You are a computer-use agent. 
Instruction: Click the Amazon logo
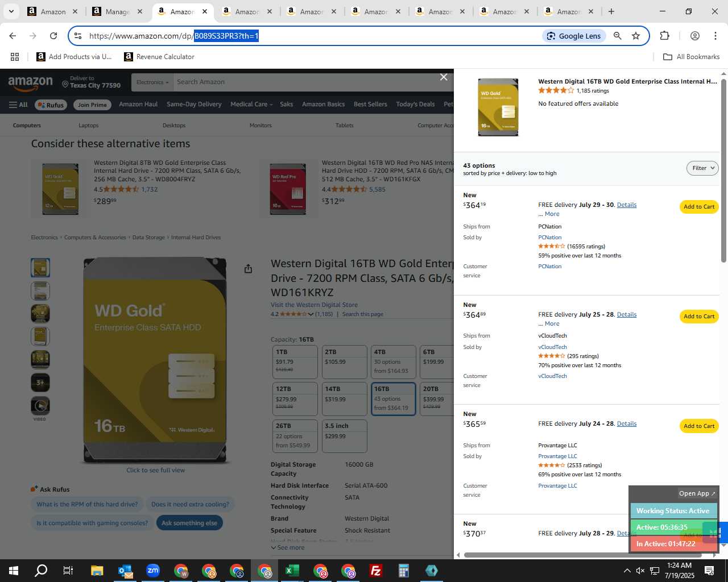pos(31,84)
